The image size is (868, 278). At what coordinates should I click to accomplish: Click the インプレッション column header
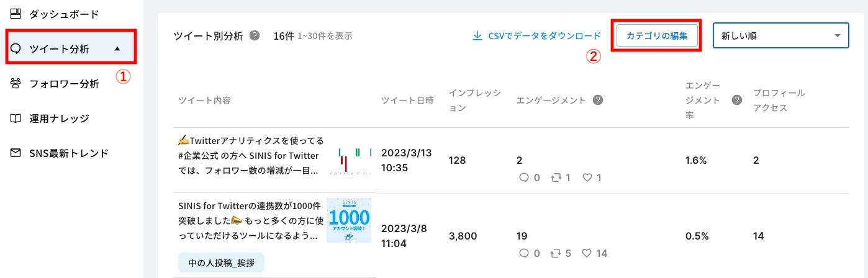(x=474, y=100)
